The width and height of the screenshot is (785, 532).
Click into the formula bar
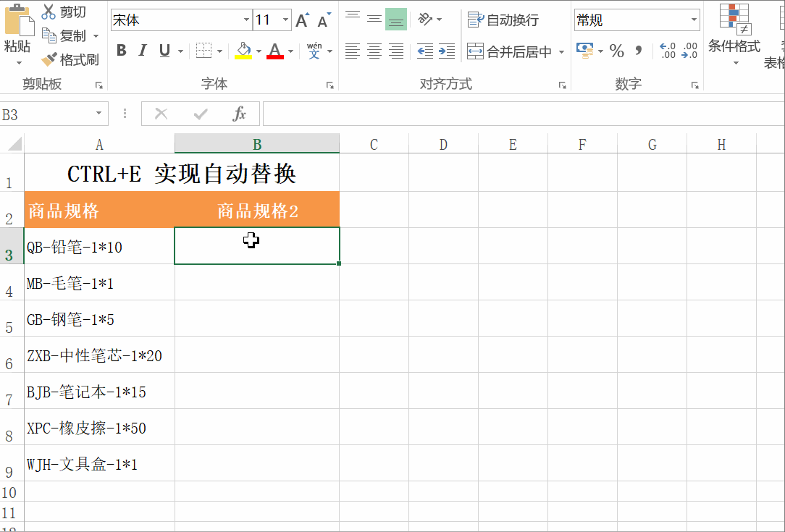tap(524, 114)
